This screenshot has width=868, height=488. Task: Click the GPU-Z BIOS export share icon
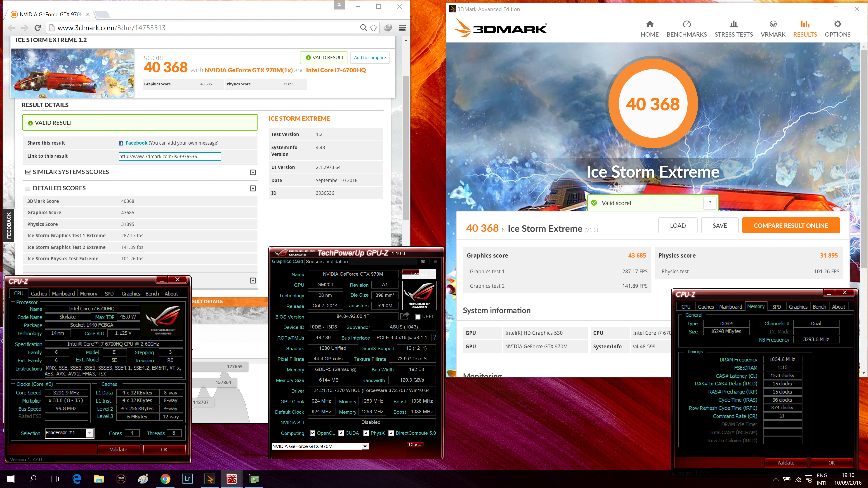click(404, 316)
